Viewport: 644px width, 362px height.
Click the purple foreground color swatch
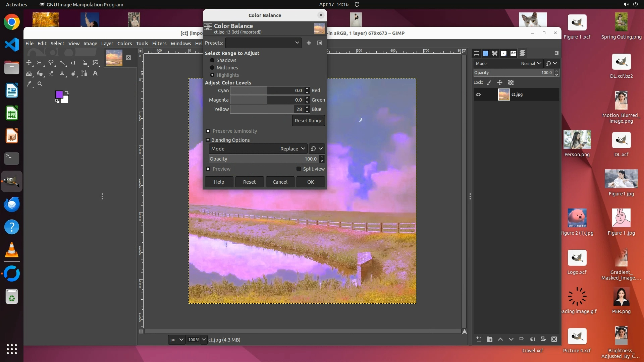coord(59,95)
